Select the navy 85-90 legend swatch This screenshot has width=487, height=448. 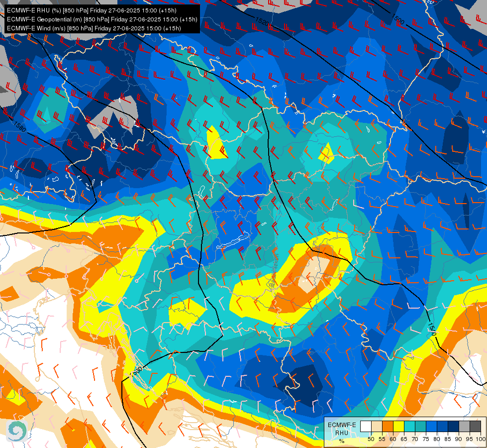pos(453,426)
